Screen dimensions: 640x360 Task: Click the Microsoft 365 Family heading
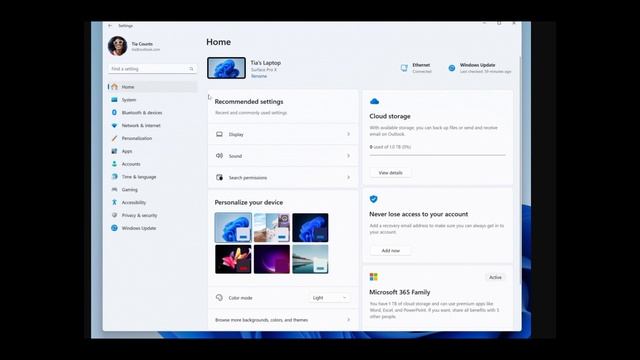click(400, 292)
